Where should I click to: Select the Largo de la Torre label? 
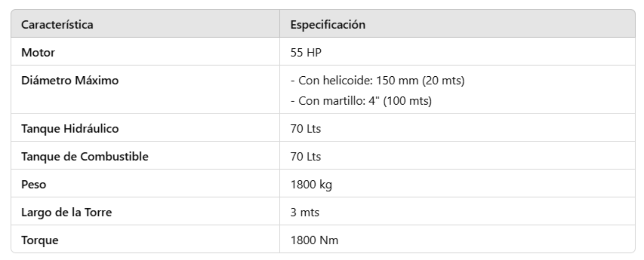(x=66, y=212)
